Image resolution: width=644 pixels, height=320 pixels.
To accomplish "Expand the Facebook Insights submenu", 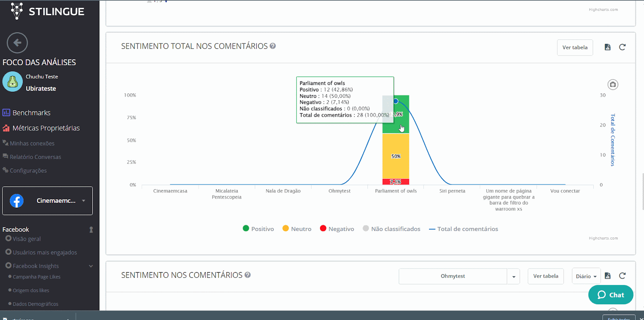I will [x=91, y=266].
